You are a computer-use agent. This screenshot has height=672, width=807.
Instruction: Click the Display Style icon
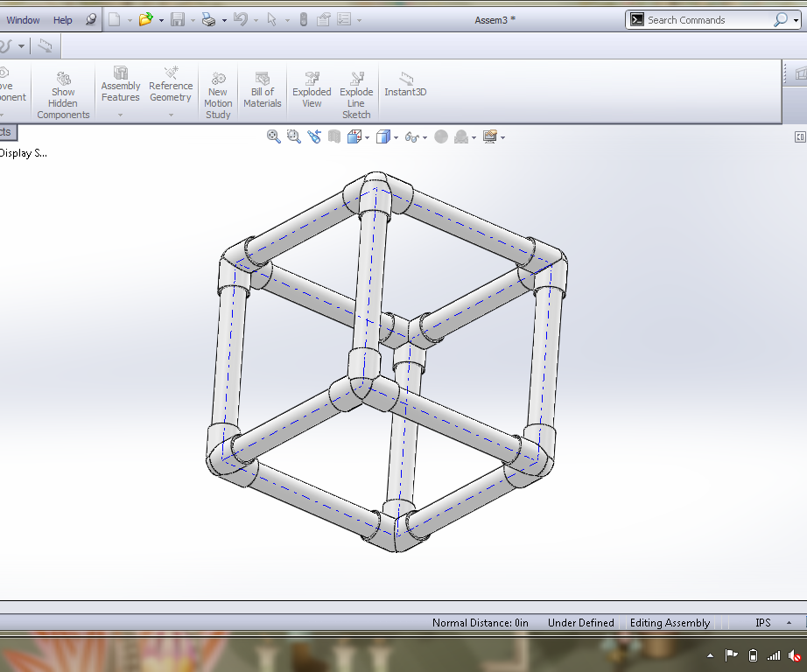pos(383,136)
